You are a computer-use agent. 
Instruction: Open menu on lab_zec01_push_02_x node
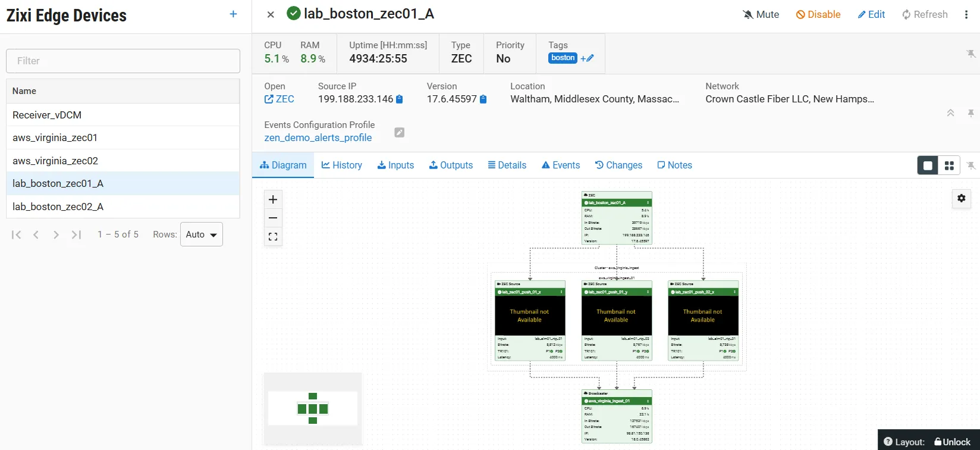(x=735, y=292)
